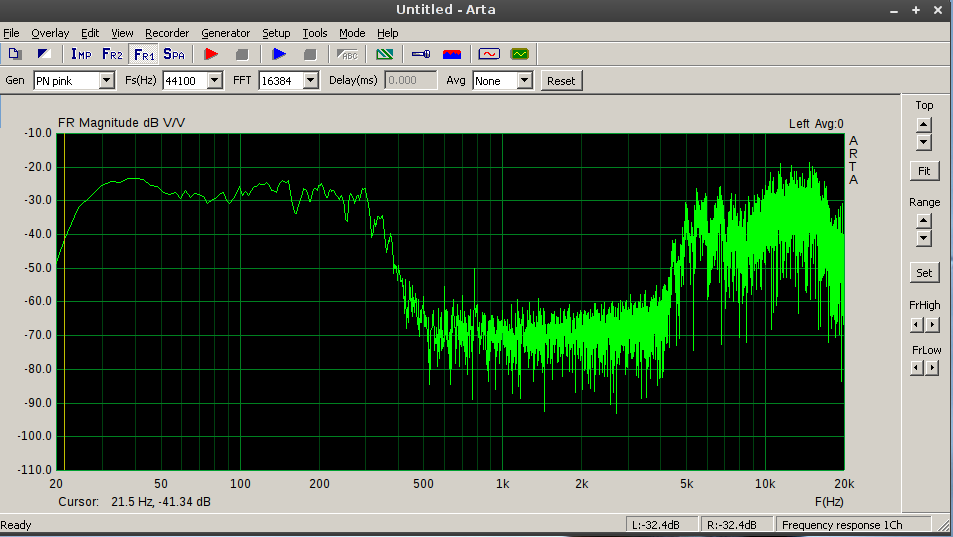Click the FrLow left arrow
Screen dimensions: 953x537
917,368
